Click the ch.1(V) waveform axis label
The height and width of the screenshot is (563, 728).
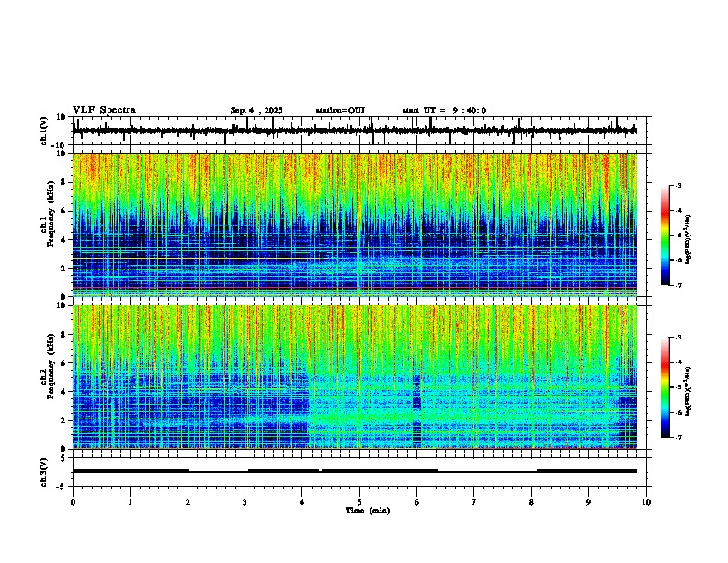44,131
